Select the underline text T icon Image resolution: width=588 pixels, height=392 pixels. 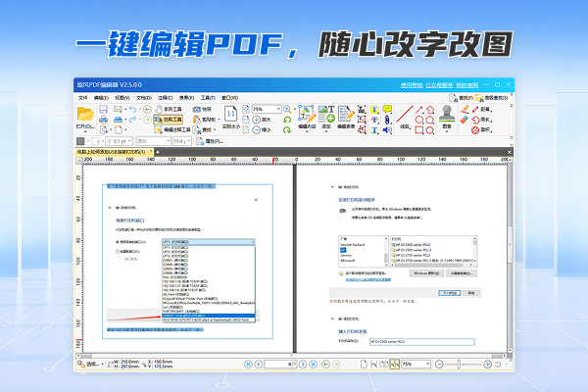pos(374,130)
